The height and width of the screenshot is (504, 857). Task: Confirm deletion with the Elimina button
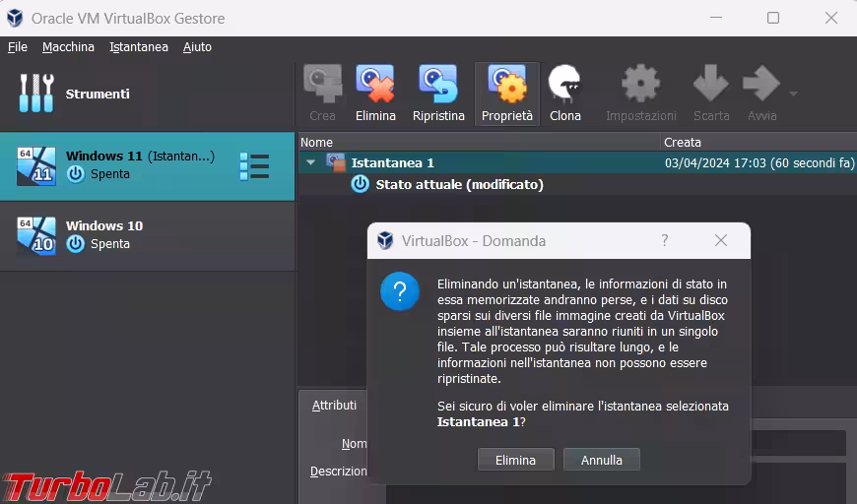(515, 460)
